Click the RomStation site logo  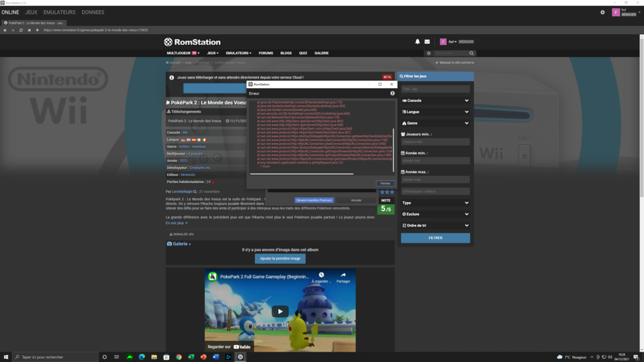[x=192, y=42]
